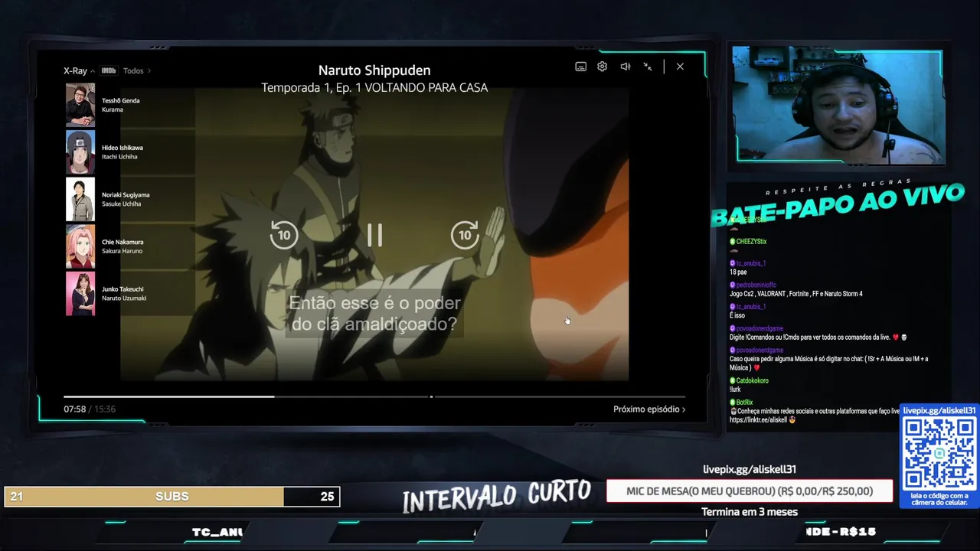The width and height of the screenshot is (980, 551).
Task: Open Chie Nakamura cast photo
Action: point(80,246)
